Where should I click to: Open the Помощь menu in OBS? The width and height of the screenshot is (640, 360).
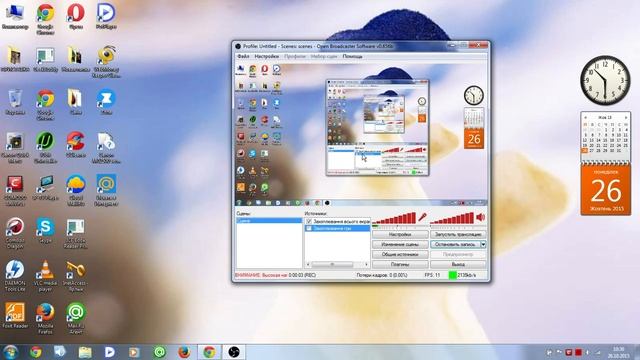coord(352,56)
